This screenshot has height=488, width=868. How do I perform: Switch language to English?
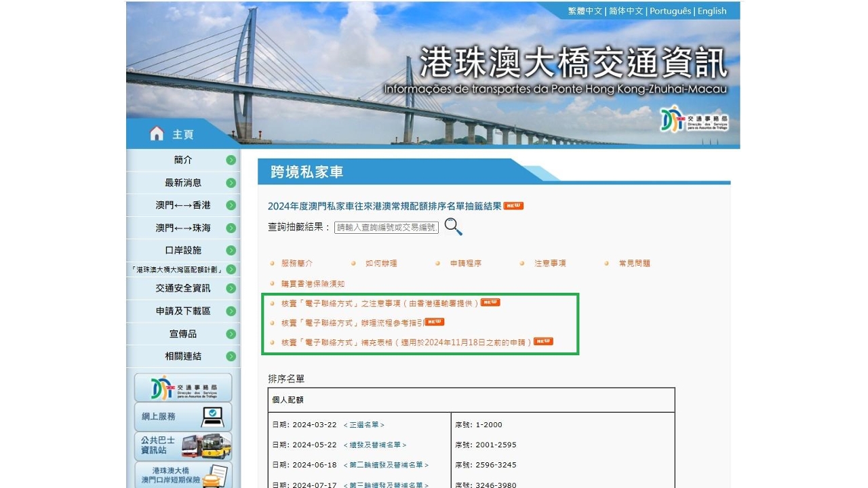(712, 11)
